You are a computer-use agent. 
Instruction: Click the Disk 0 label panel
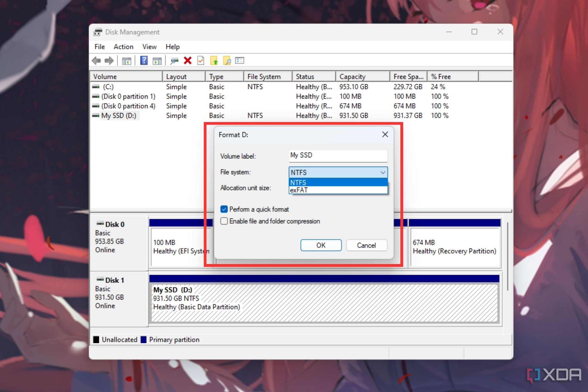coord(119,243)
